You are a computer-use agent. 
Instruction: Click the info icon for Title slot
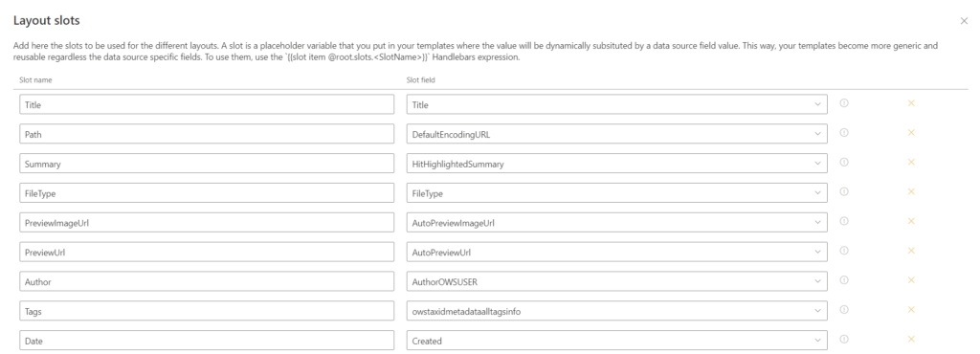coord(844,103)
